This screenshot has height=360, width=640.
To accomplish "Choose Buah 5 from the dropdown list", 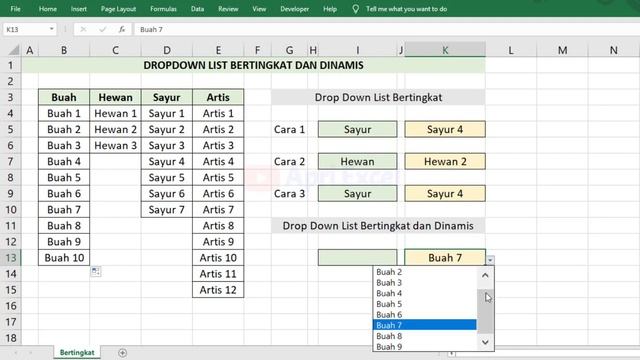I will 424,304.
